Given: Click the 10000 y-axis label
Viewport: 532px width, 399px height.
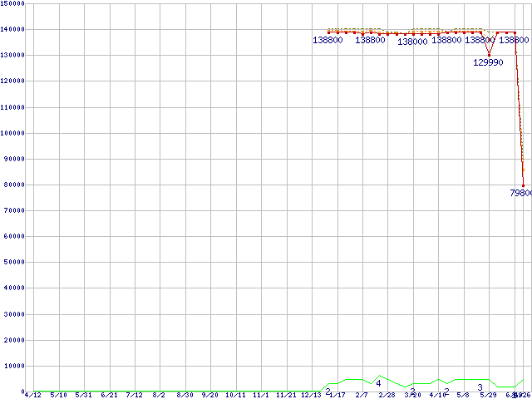Looking at the screenshot, I should 14,366.
